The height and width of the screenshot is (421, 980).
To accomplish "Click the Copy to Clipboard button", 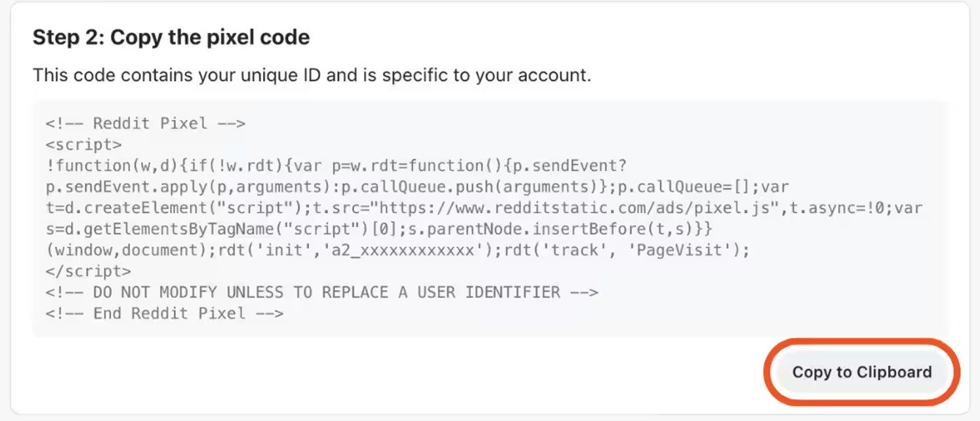I will (861, 372).
